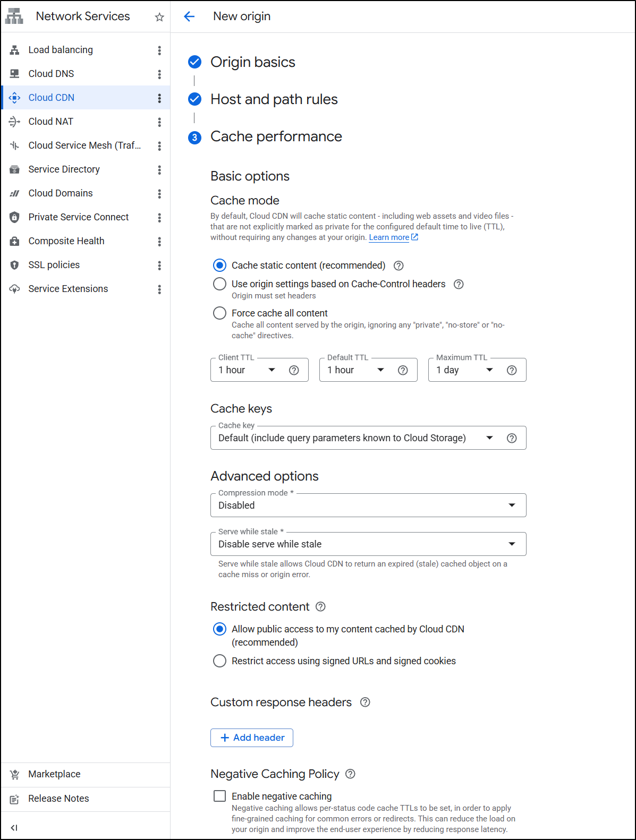The width and height of the screenshot is (636, 840).
Task: Follow the Learn more link under Cache mode
Action: tap(389, 237)
